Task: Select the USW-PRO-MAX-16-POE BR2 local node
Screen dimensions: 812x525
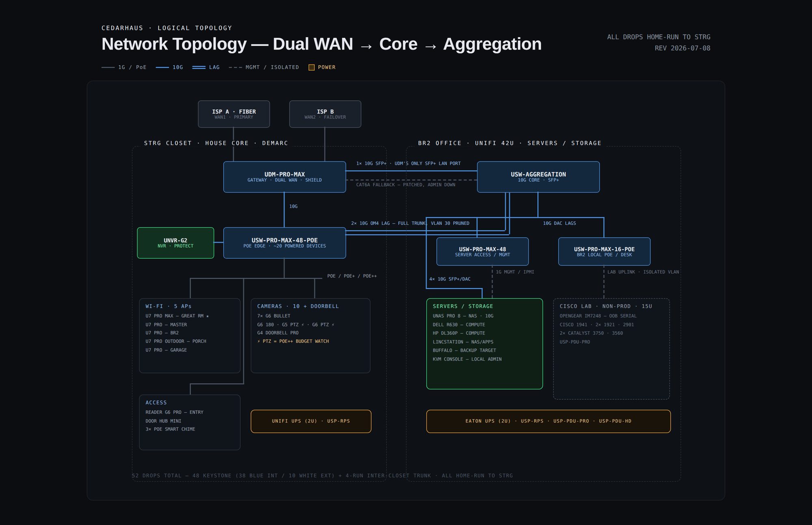Action: (604, 252)
